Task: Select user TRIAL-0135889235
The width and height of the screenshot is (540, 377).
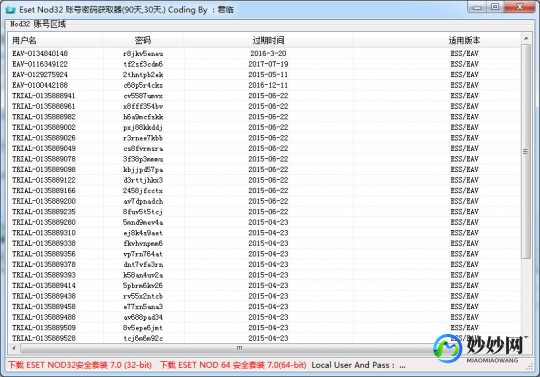Action: coord(44,211)
